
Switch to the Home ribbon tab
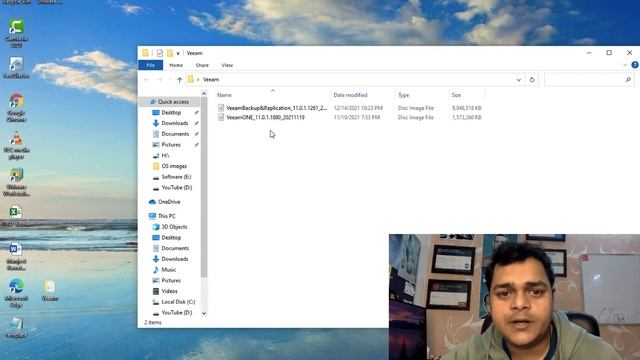(176, 65)
